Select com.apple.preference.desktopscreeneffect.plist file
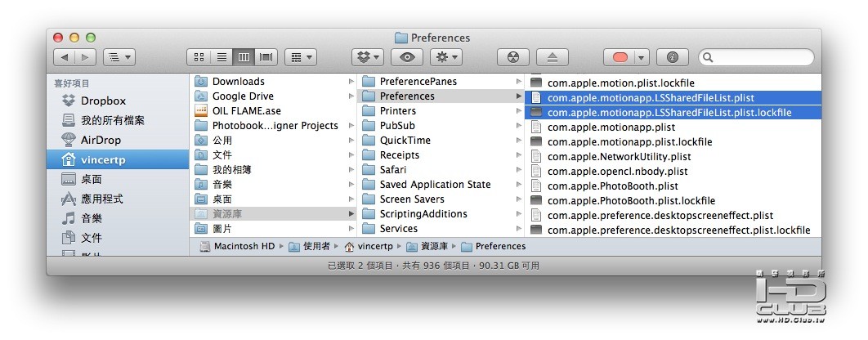The image size is (868, 340). [x=673, y=216]
